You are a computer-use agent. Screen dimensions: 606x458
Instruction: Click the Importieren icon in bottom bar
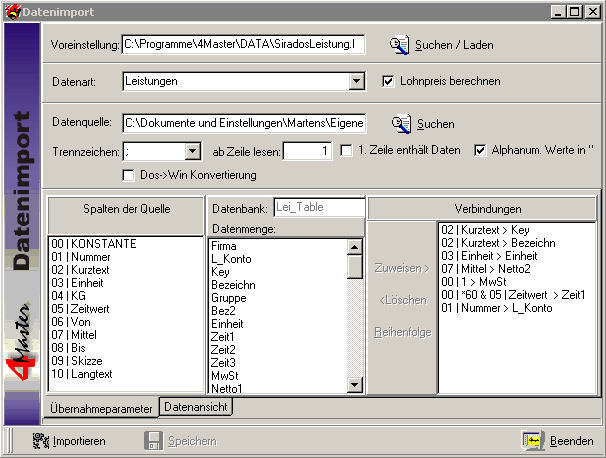(41, 440)
